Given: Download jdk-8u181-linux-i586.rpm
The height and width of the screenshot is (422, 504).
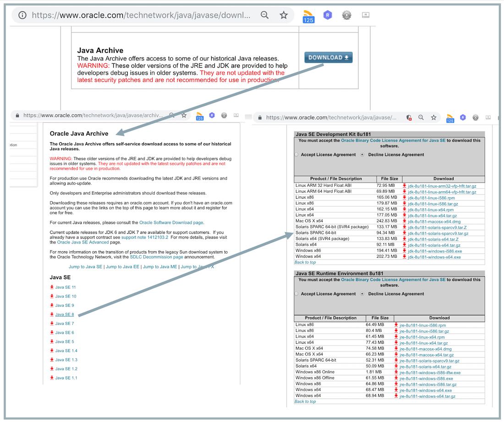Looking at the screenshot, I should tap(431, 198).
